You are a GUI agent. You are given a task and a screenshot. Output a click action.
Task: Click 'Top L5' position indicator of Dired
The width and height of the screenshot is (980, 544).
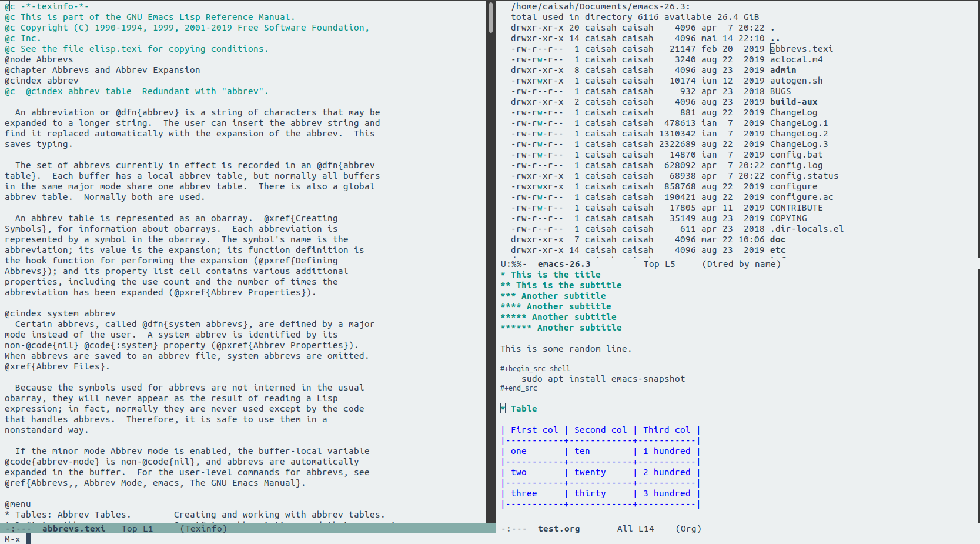pos(659,264)
